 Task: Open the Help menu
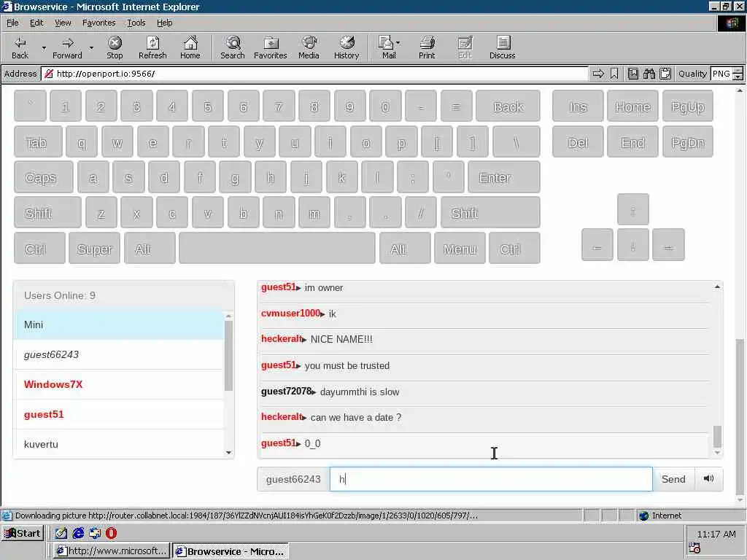(x=164, y=23)
